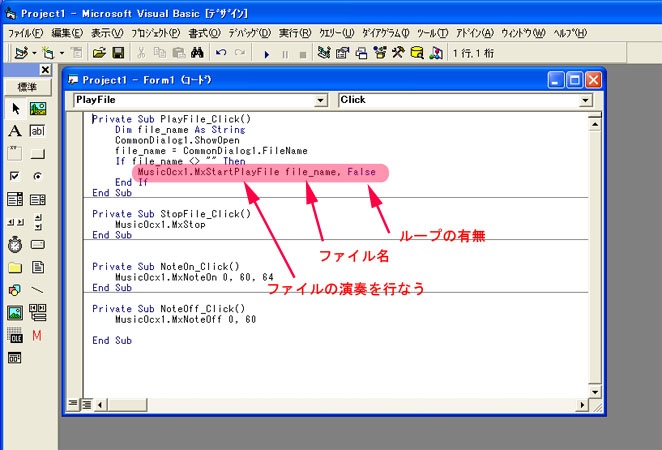Open the ファイル(F) menu
The height and width of the screenshot is (450, 662).
[19, 32]
